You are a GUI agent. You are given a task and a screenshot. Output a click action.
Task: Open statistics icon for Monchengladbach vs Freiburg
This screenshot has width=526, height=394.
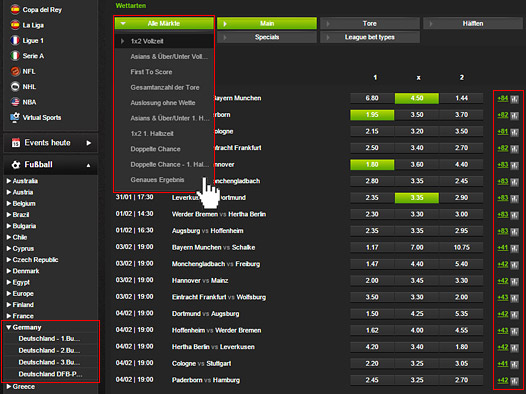pyautogui.click(x=514, y=265)
